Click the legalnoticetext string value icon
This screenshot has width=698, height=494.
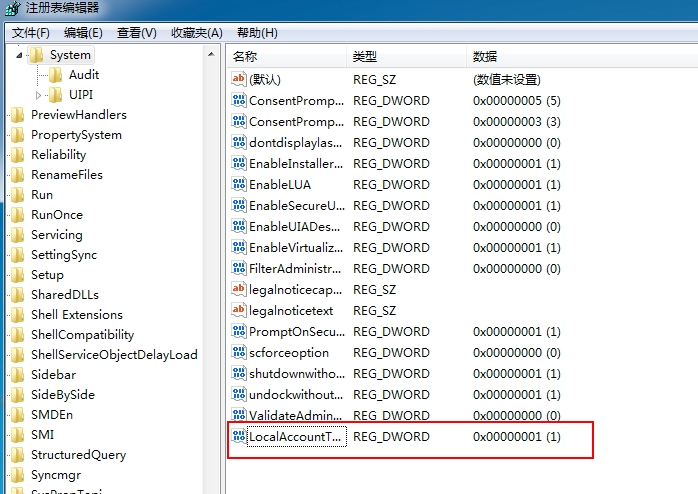[x=239, y=311]
